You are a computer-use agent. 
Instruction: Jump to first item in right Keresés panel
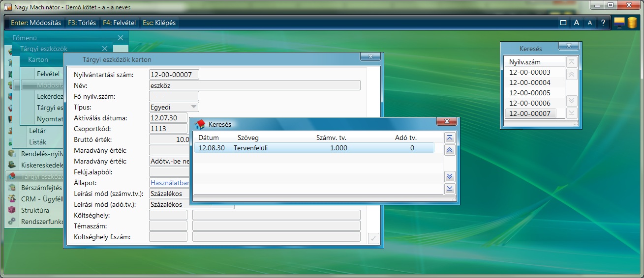point(571,62)
